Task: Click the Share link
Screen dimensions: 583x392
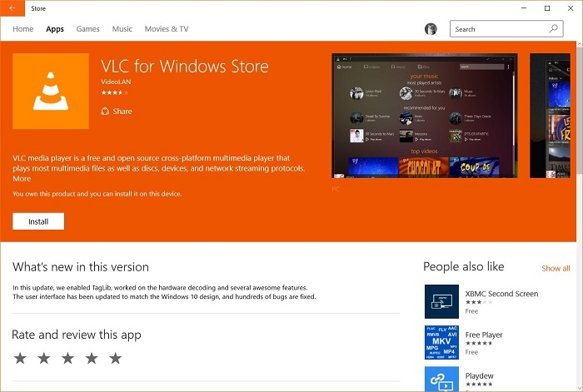Action: click(x=122, y=111)
